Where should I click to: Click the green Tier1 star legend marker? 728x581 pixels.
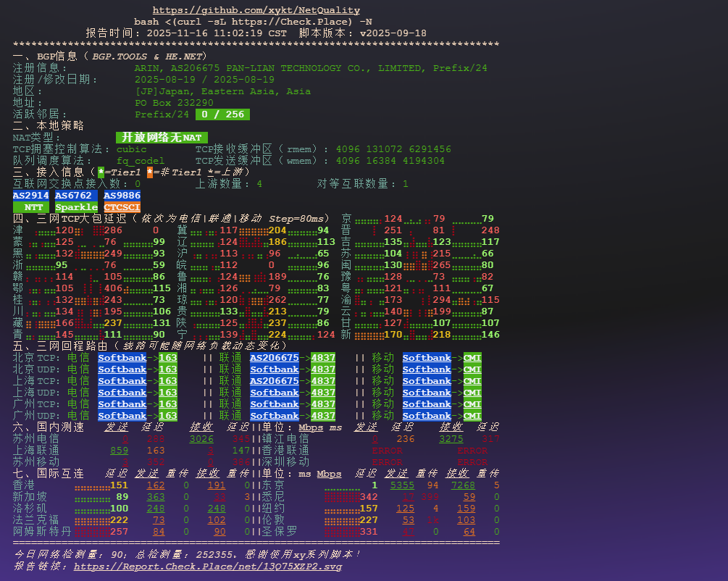coord(101,172)
